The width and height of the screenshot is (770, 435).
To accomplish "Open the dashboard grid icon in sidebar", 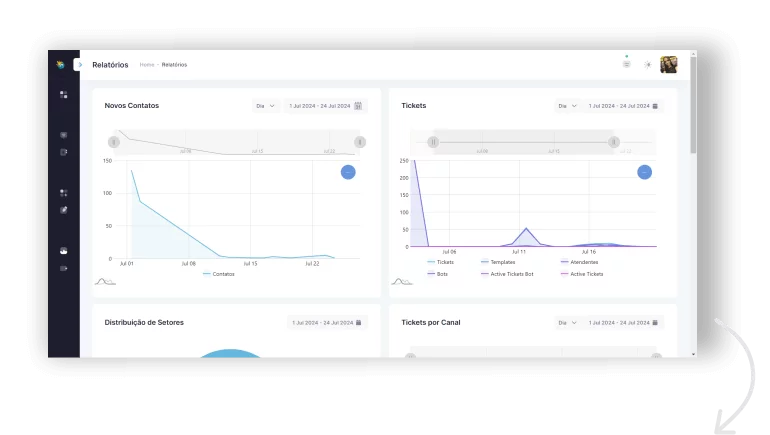I will 63,95.
